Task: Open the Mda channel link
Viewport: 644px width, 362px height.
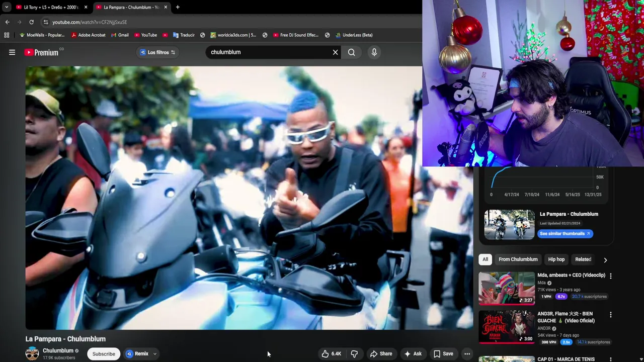Action: pos(541,283)
